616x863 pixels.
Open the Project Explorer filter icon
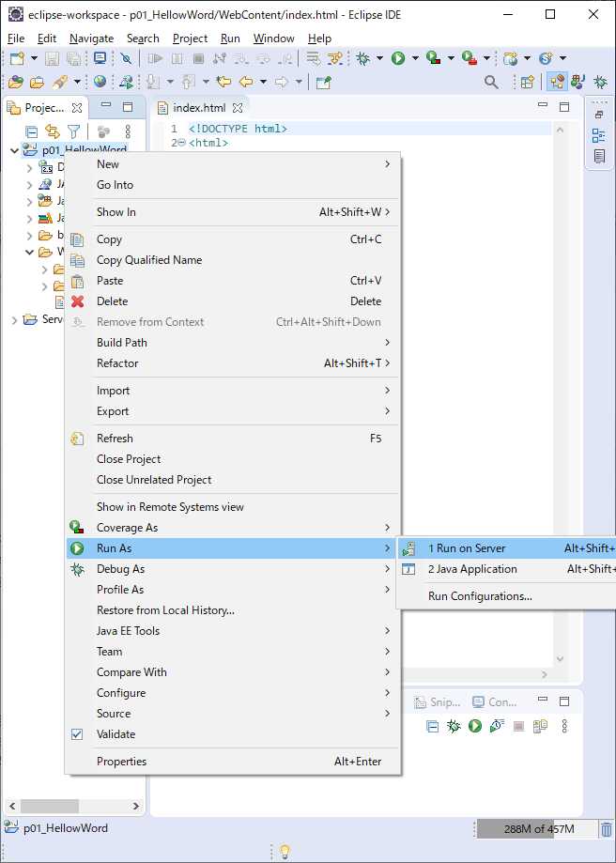(x=74, y=131)
